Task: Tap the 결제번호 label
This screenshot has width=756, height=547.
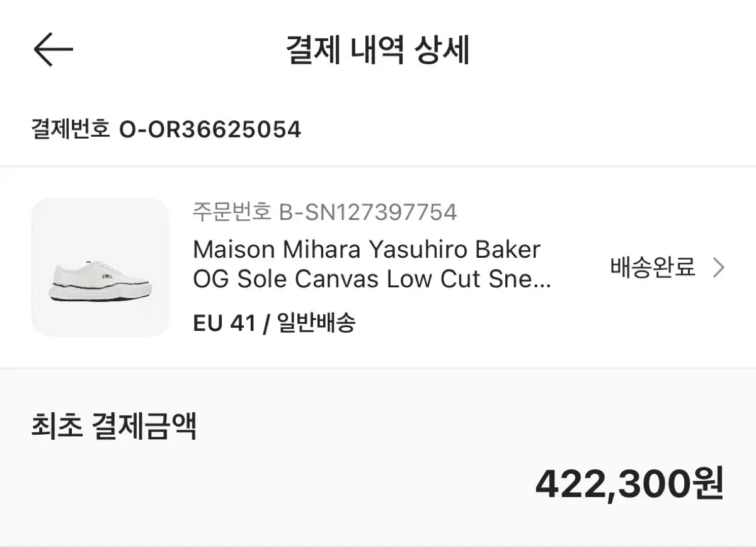Action: tap(69, 130)
